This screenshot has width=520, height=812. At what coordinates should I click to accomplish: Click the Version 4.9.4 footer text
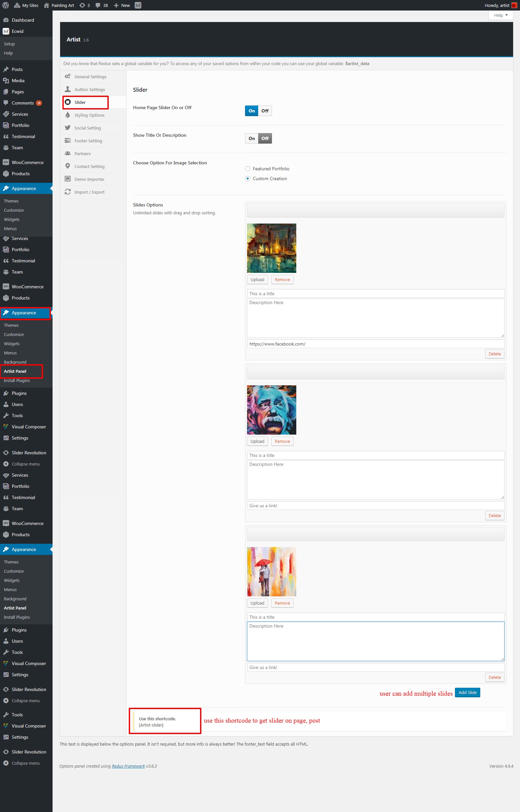coord(501,766)
